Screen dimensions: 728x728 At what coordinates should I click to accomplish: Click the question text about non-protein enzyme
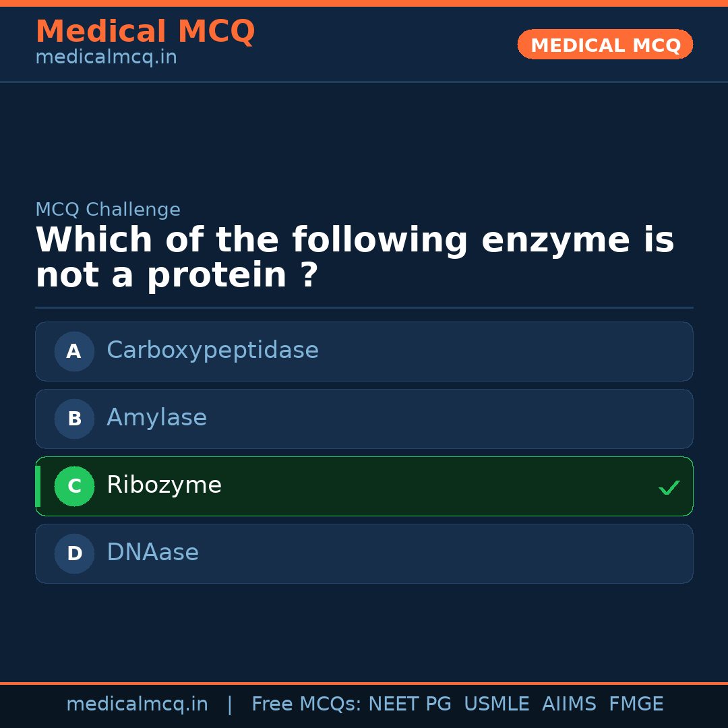pos(355,258)
